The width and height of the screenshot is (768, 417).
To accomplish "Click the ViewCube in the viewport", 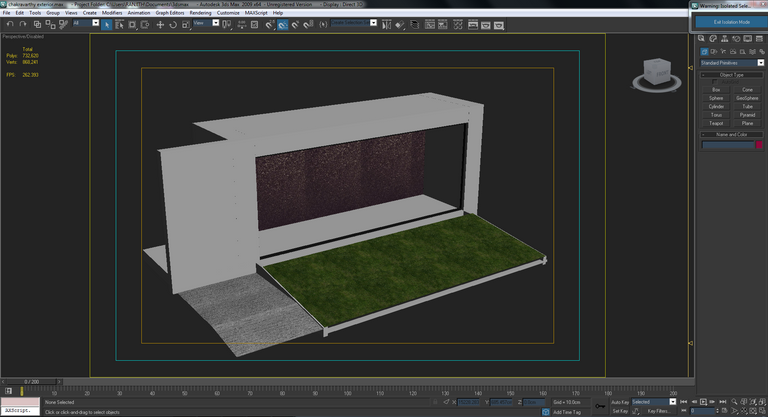I will click(x=656, y=73).
